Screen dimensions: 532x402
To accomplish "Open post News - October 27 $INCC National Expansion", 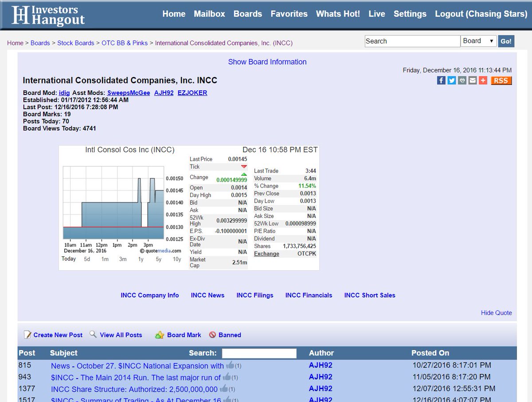I will pos(137,366).
